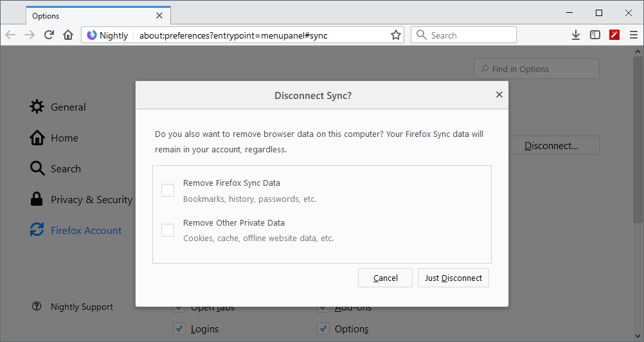Click the red extension icon in toolbar
644x342 pixels.
click(614, 35)
